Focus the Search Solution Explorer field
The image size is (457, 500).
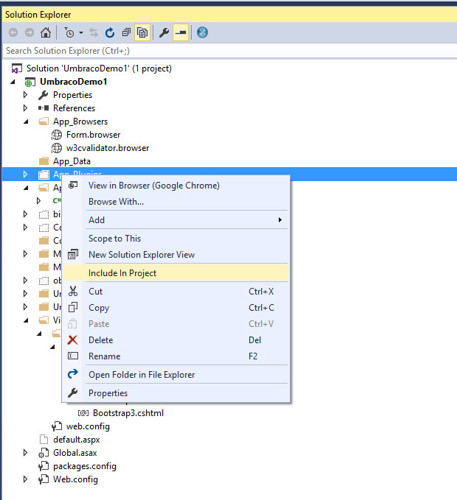[x=229, y=51]
